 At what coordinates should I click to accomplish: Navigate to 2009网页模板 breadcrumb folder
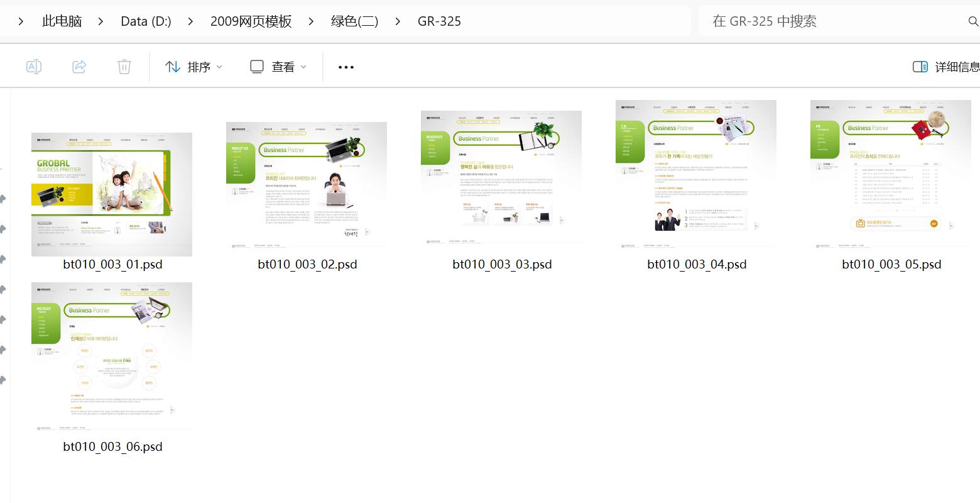pyautogui.click(x=251, y=21)
